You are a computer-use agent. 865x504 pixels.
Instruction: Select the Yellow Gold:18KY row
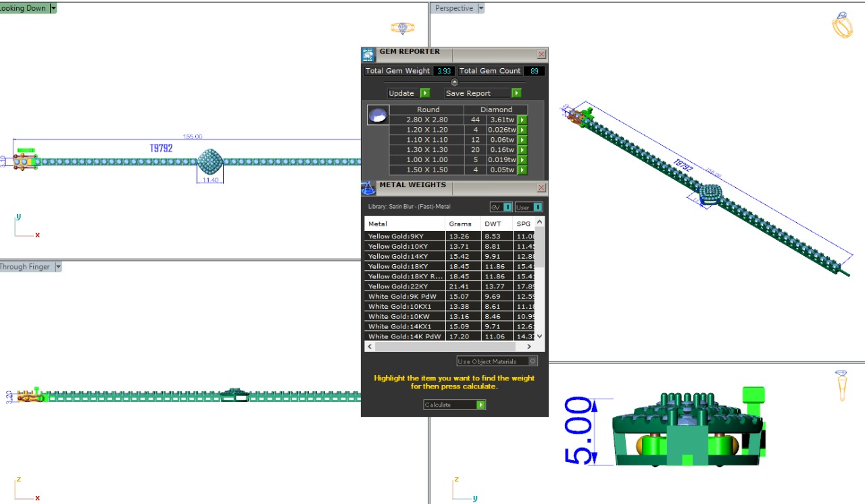449,266
